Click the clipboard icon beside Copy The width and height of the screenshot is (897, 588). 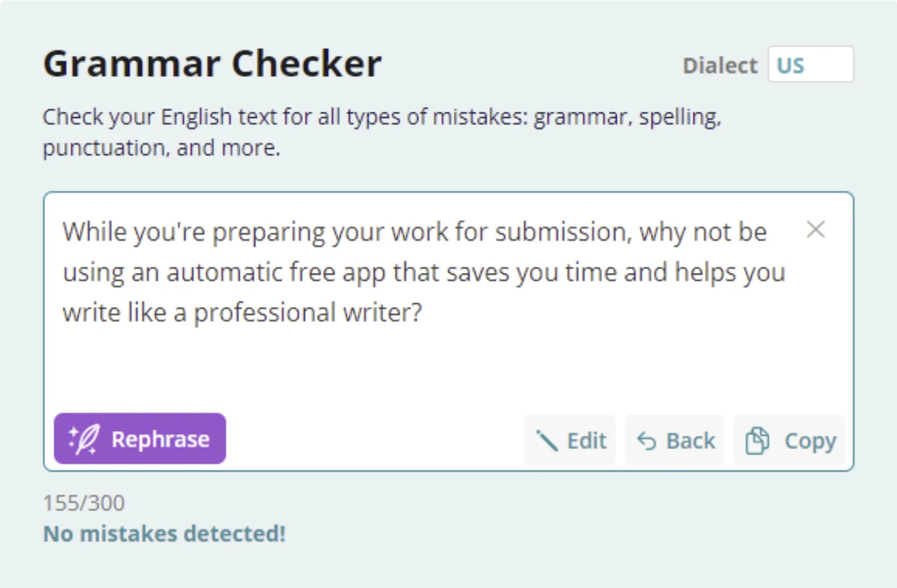click(x=758, y=441)
